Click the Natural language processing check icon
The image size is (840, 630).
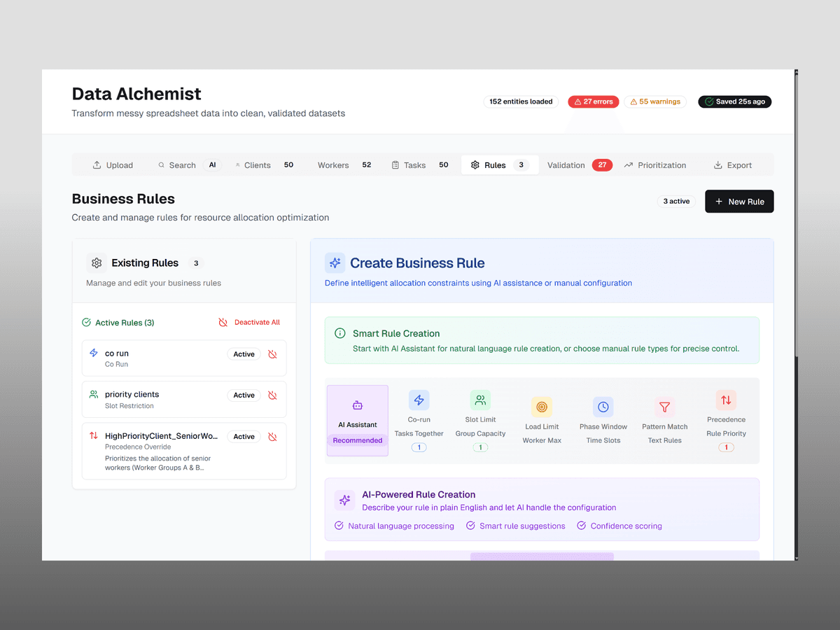(x=339, y=526)
